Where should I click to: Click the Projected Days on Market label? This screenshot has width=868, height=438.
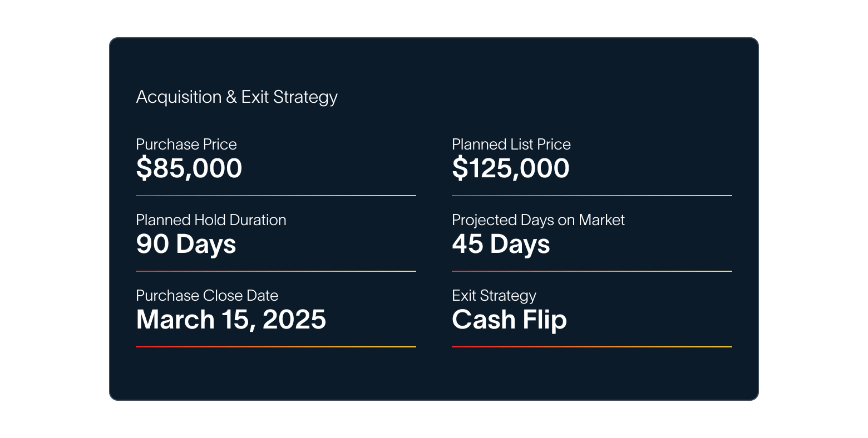[537, 220]
